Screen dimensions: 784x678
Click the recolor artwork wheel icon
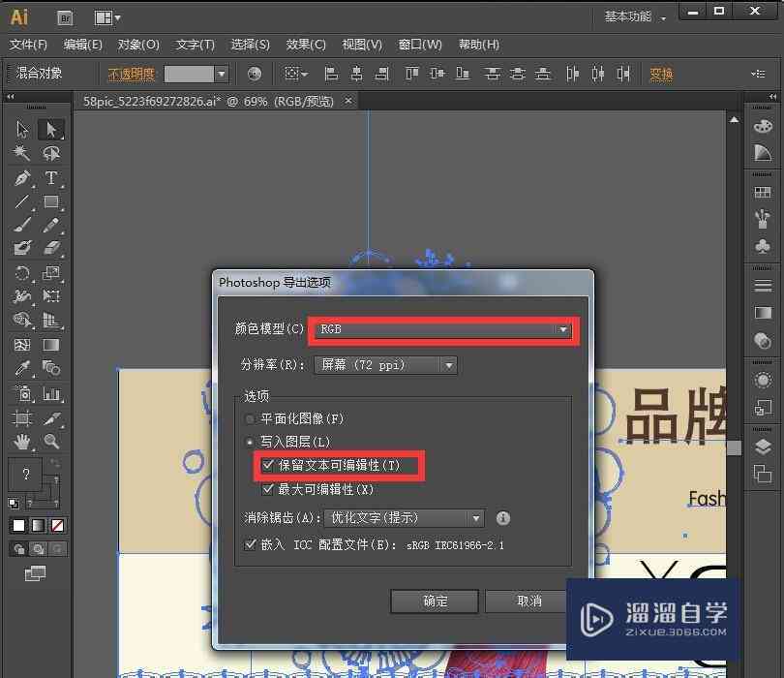coord(255,74)
